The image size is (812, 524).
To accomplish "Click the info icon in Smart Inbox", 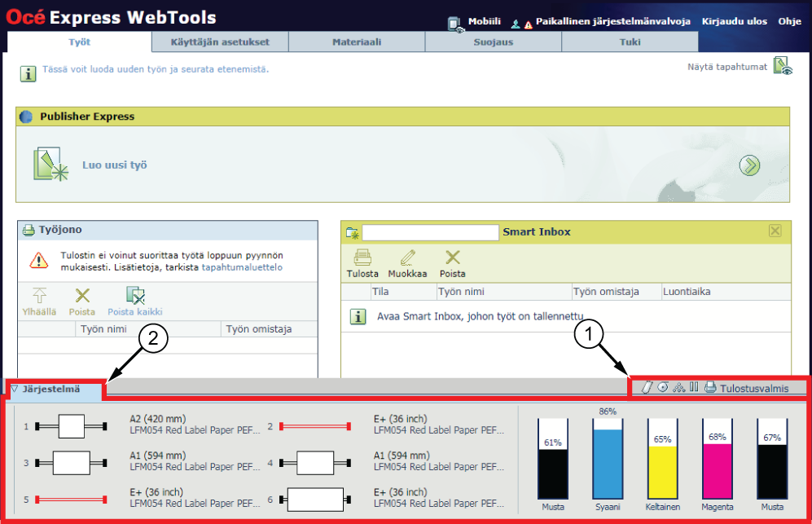I will (x=358, y=316).
